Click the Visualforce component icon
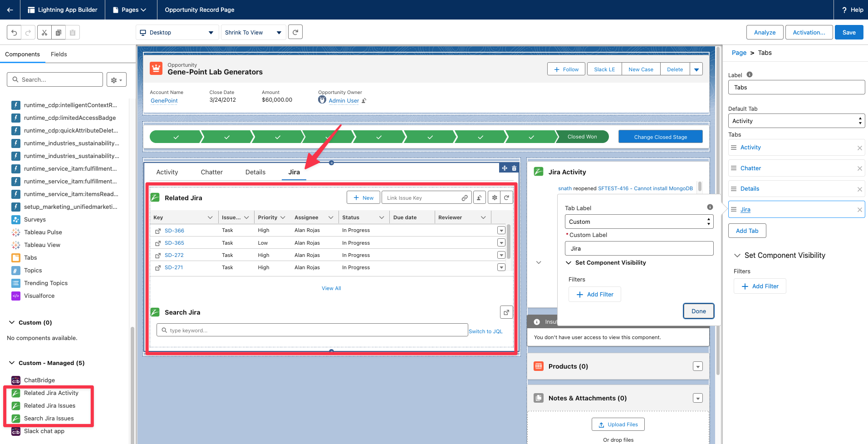 (x=16, y=296)
